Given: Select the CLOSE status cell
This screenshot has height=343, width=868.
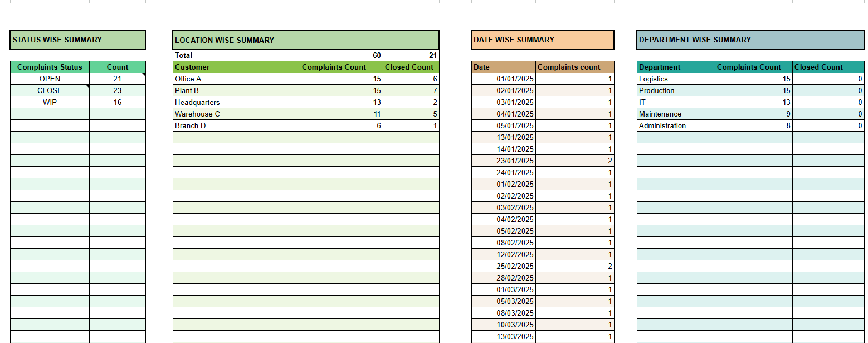Looking at the screenshot, I should point(50,91).
